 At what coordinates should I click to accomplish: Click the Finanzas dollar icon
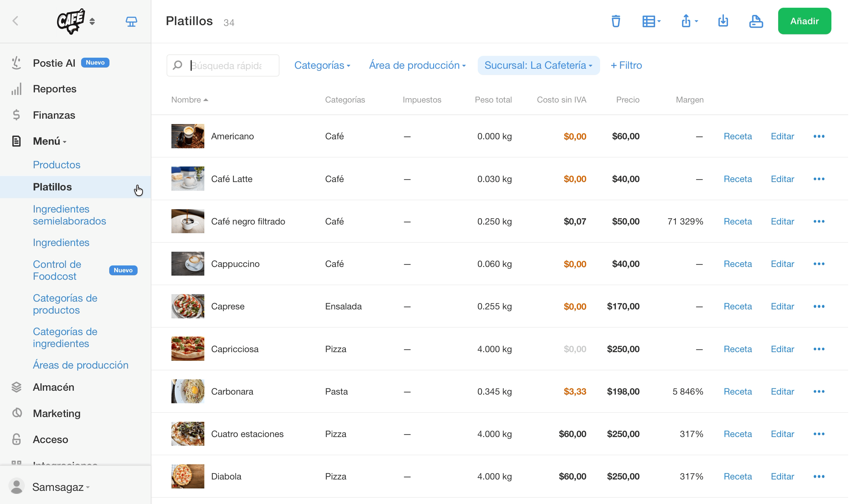click(x=16, y=115)
